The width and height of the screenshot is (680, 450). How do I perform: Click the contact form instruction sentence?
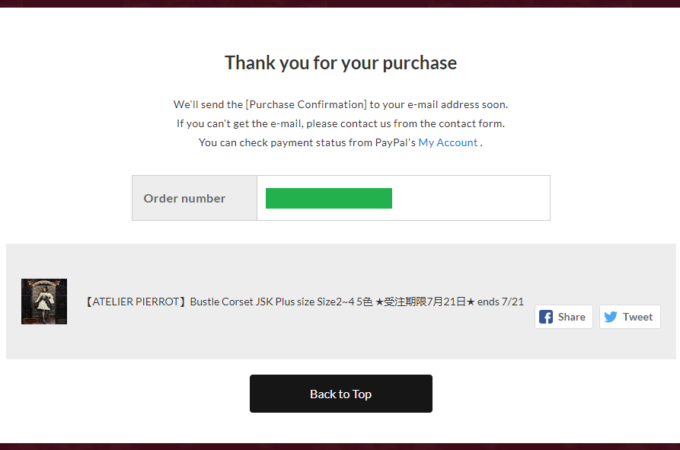coord(340,124)
